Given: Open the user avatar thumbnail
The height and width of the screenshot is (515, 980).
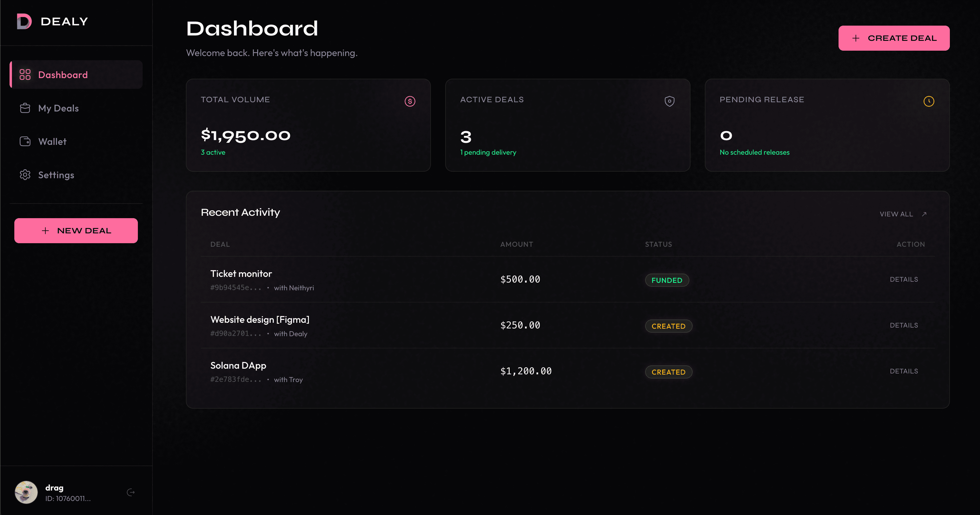Looking at the screenshot, I should tap(26, 492).
